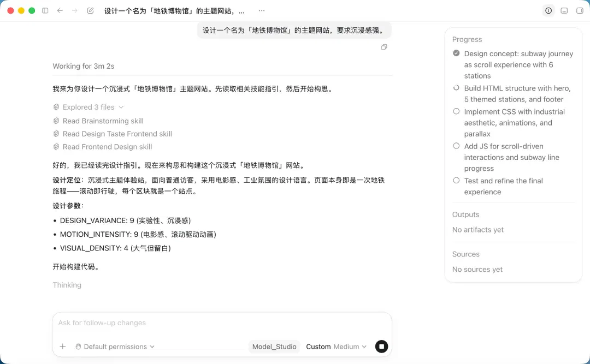Click the cube icon beside Explored 3 files
Viewport: 590px width, 364px height.
pos(56,107)
